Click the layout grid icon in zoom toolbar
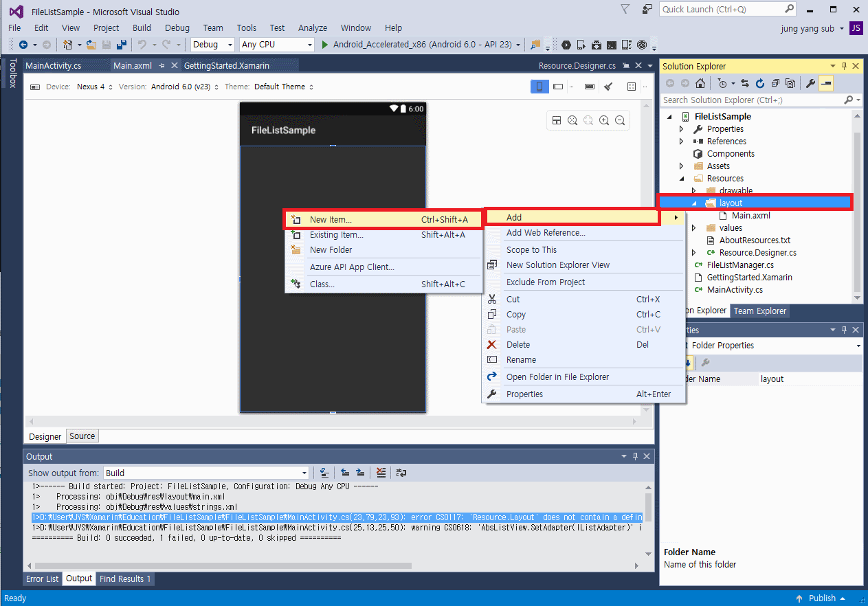The height and width of the screenshot is (606, 868). click(557, 120)
